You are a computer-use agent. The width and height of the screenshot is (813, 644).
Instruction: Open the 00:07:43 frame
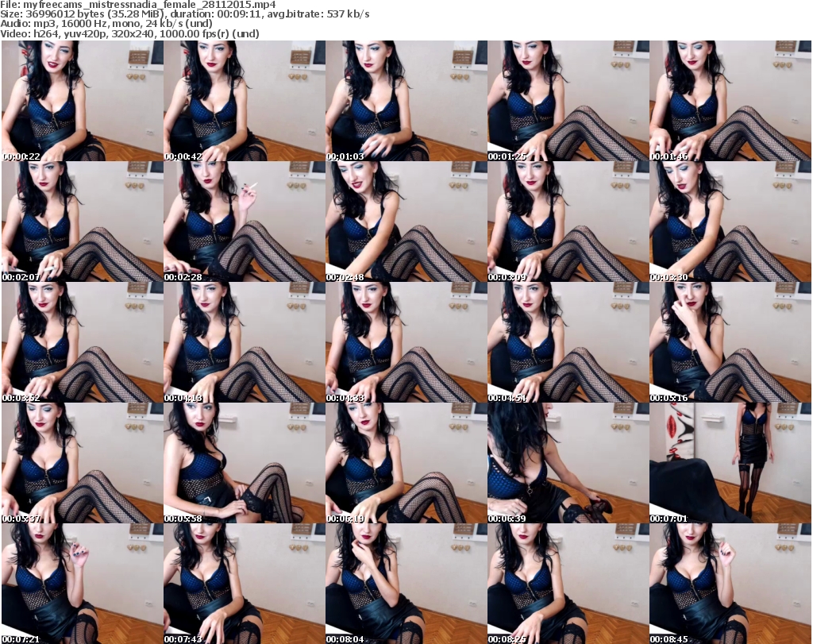[x=245, y=584]
